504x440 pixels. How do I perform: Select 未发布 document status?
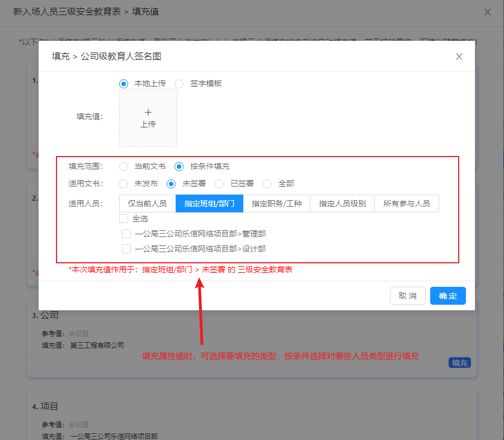(x=124, y=183)
